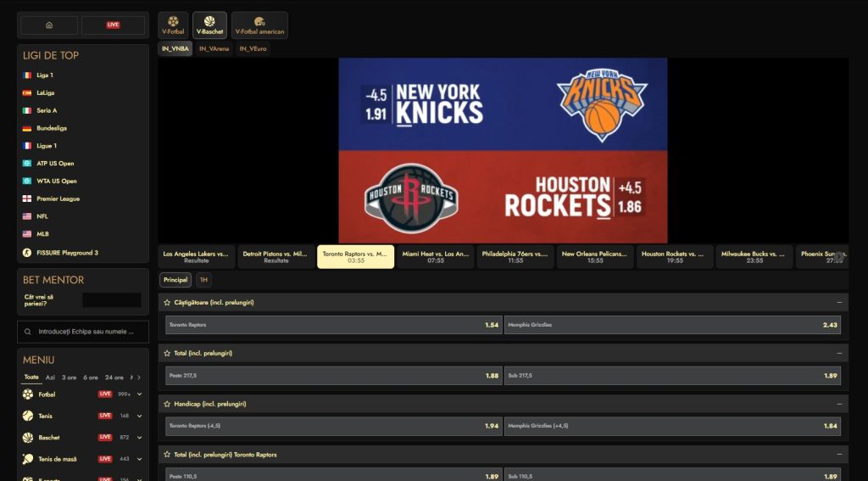Switch to the V-Fotbal virtual sport tab
This screenshot has height=481, width=868.
click(x=173, y=25)
